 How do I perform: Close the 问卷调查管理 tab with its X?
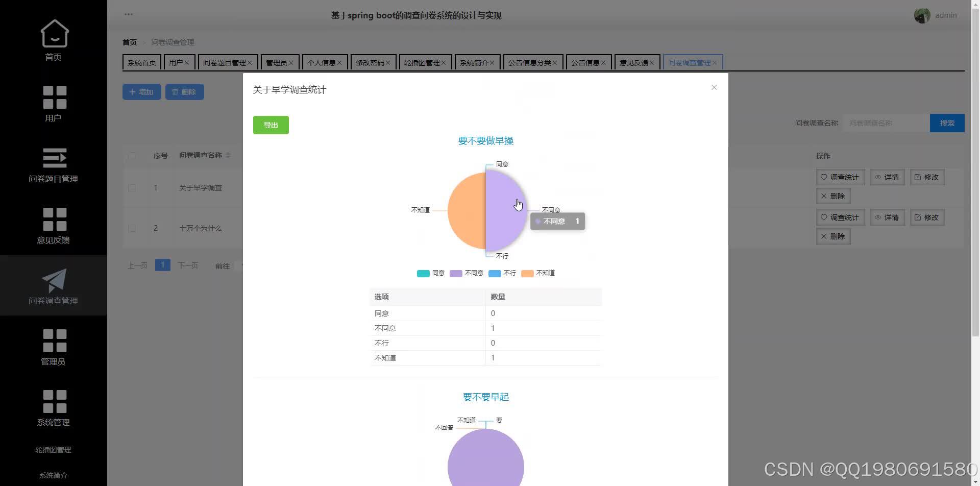pos(715,63)
